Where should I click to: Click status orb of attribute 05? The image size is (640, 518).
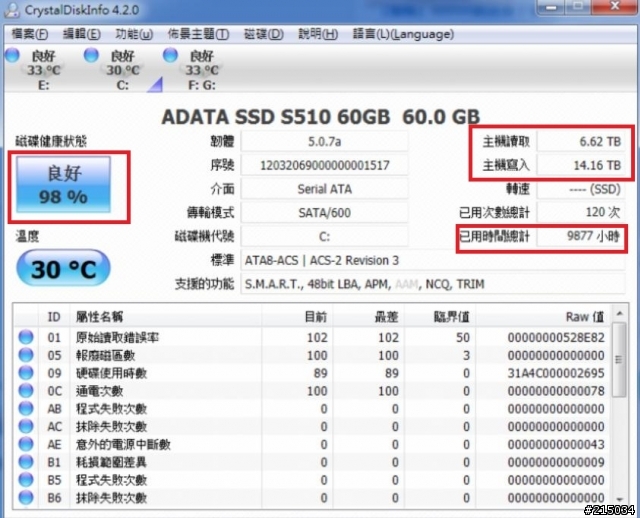point(26,355)
